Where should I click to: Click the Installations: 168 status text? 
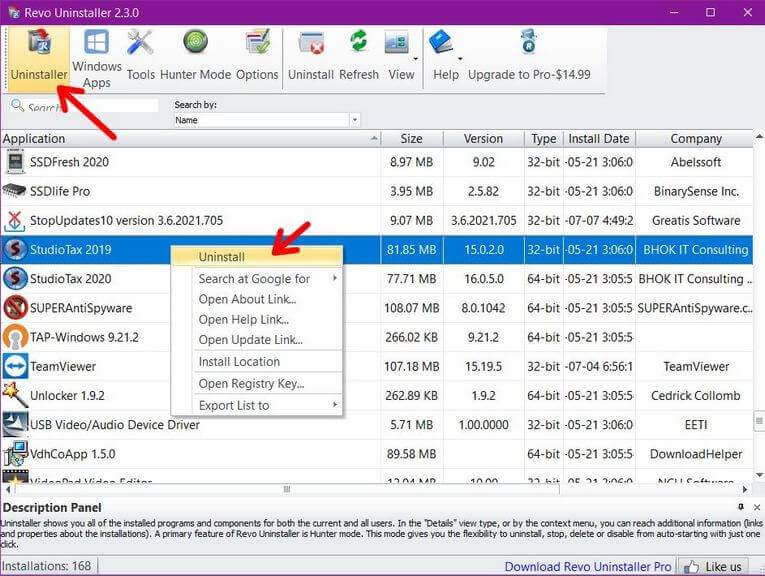46,566
